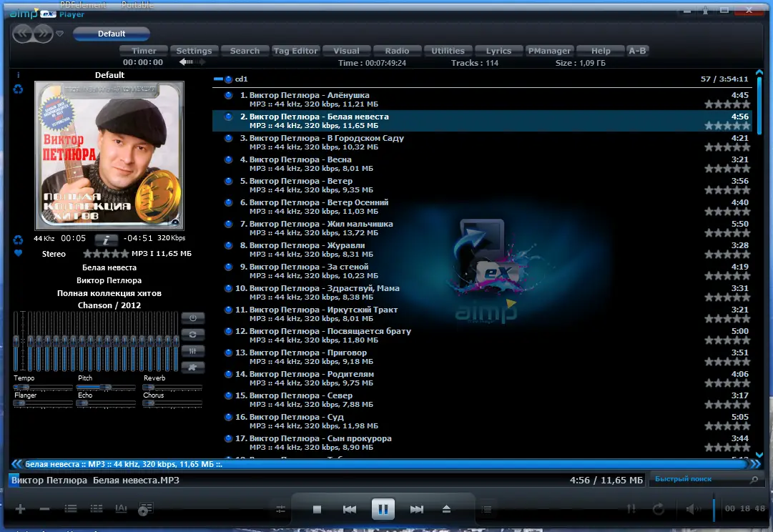Image resolution: width=773 pixels, height=532 pixels.
Task: Click the recycle icon left of album cover
Action: (x=19, y=89)
